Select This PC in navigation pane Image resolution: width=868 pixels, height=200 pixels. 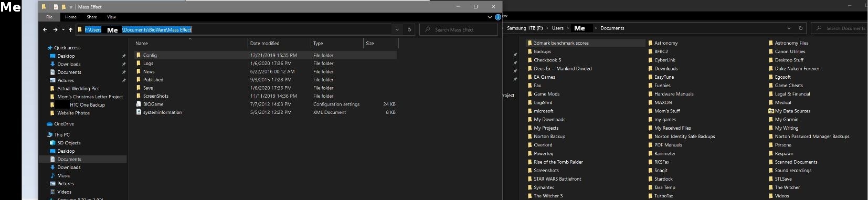[61, 135]
